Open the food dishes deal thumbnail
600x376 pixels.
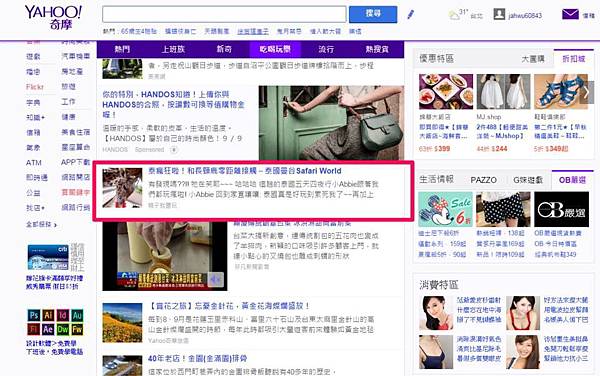[446, 92]
